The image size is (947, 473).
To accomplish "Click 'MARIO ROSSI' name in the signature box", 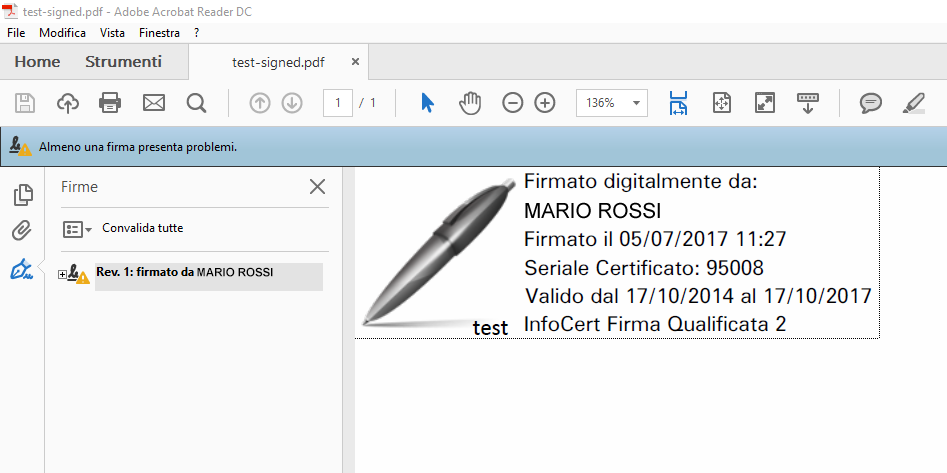I will (592, 210).
